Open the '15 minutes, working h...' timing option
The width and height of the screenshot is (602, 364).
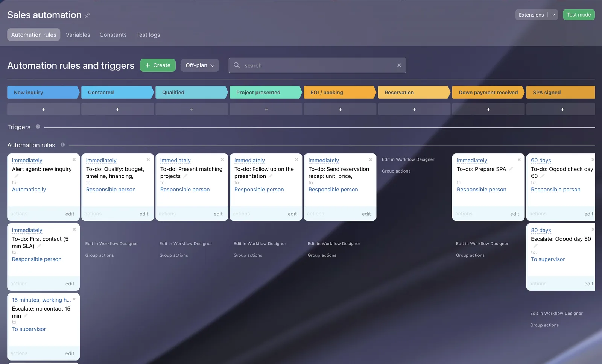[41, 300]
